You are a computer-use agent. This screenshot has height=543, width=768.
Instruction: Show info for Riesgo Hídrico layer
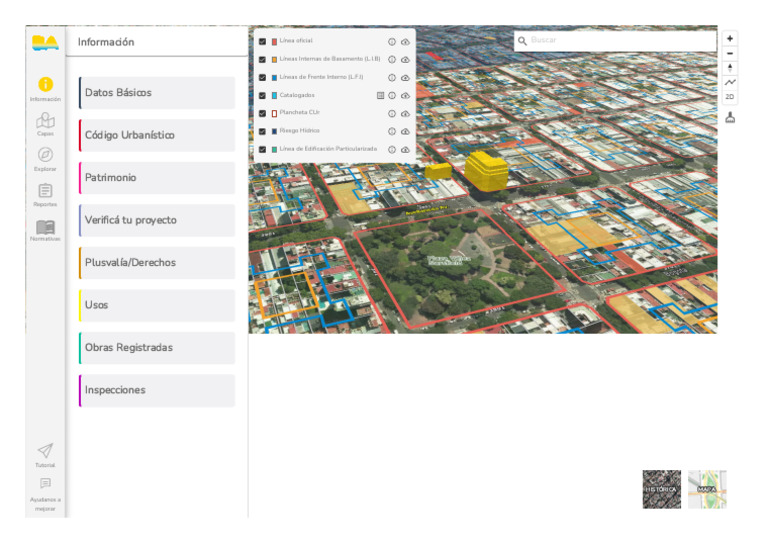point(392,131)
